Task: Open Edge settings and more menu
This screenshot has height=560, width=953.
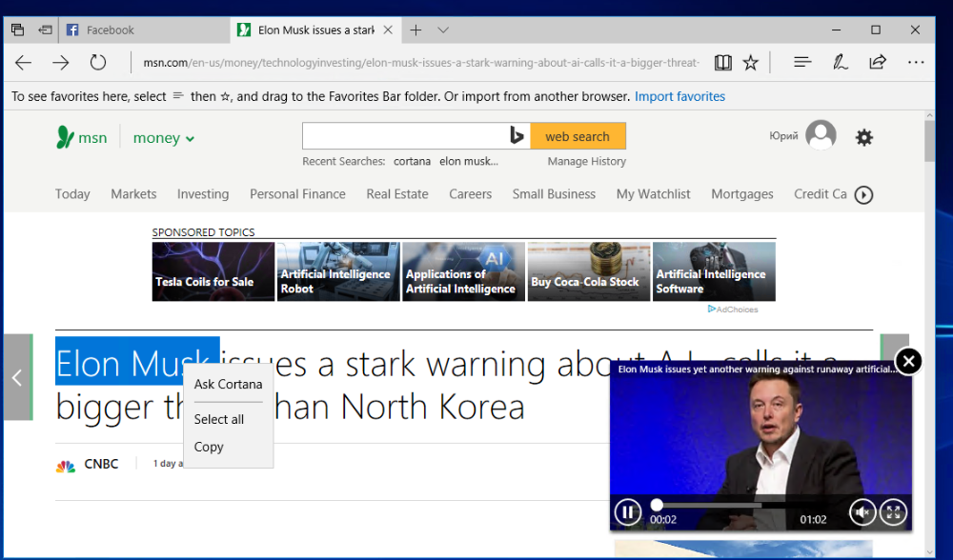Action: (915, 62)
